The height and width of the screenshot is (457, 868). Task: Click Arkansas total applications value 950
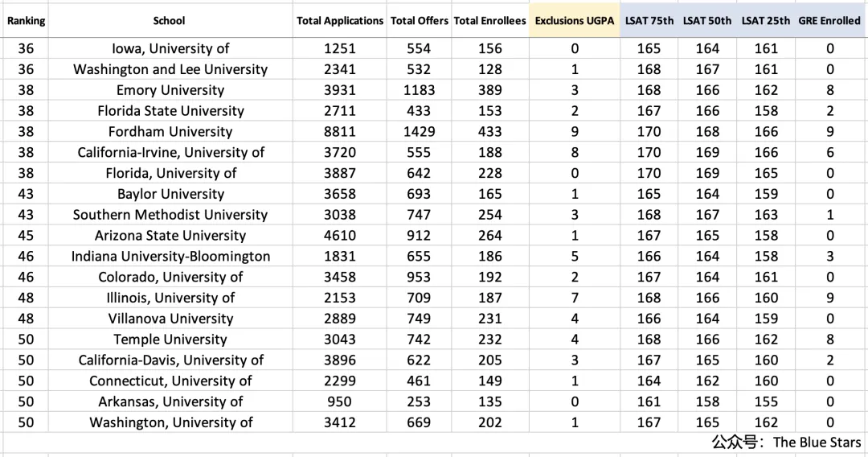tap(339, 401)
